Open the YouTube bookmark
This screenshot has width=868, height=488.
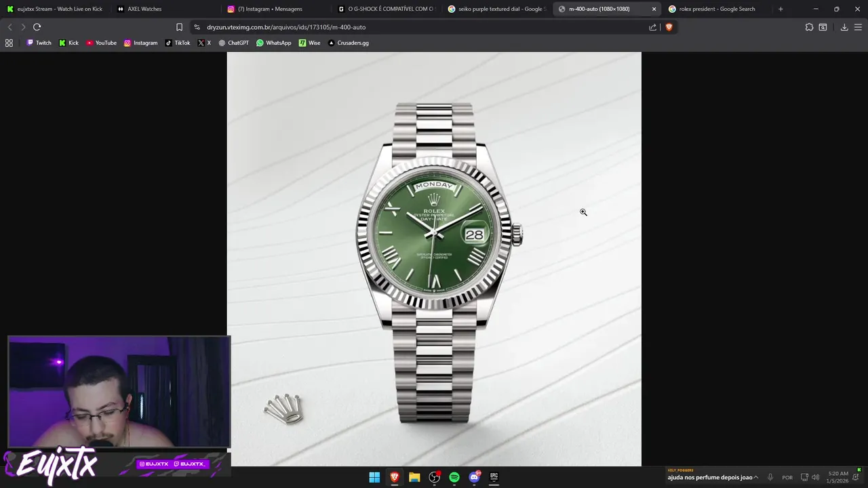click(x=101, y=43)
